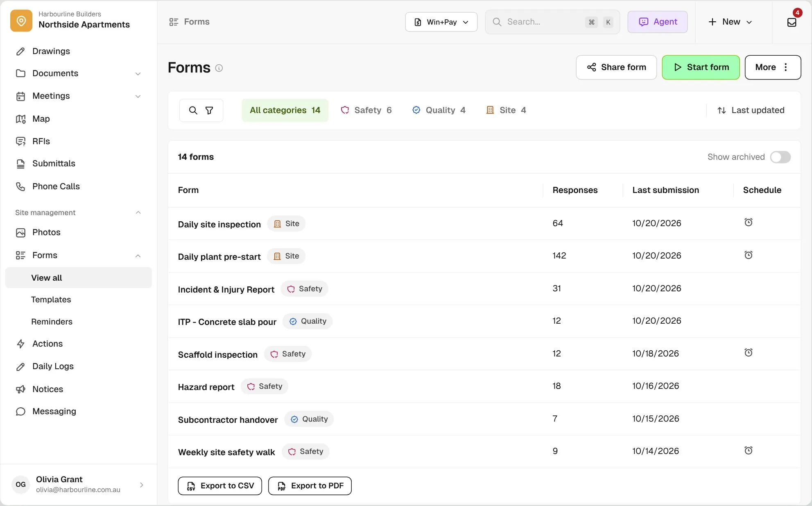This screenshot has height=506, width=812.
Task: Open Actions in the sidebar
Action: [79, 344]
